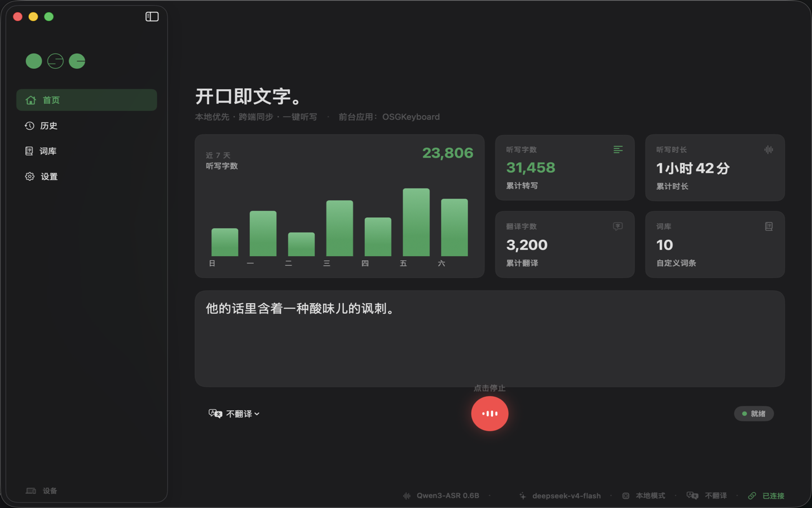Screen dimensions: 812x508
Task: Click the book icon on 词库 card
Action: tap(769, 226)
